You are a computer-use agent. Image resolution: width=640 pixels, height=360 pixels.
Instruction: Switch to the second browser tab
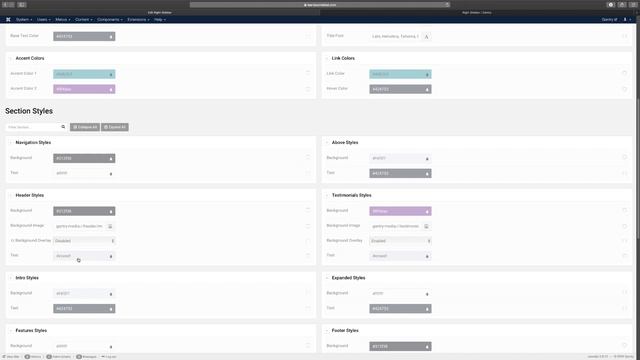477,13
